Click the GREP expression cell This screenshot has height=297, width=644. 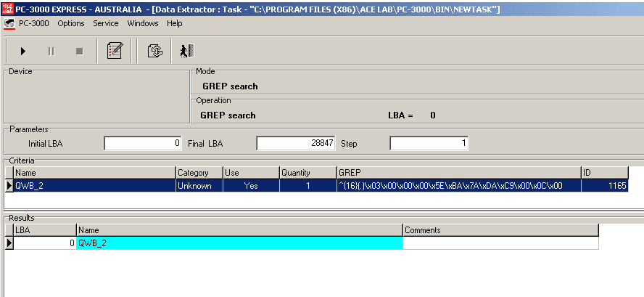pos(459,185)
